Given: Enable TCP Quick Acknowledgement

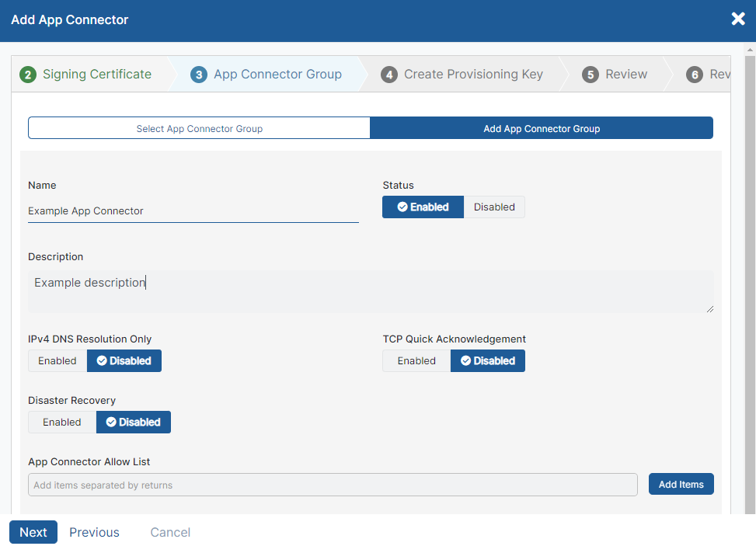Looking at the screenshot, I should point(416,360).
